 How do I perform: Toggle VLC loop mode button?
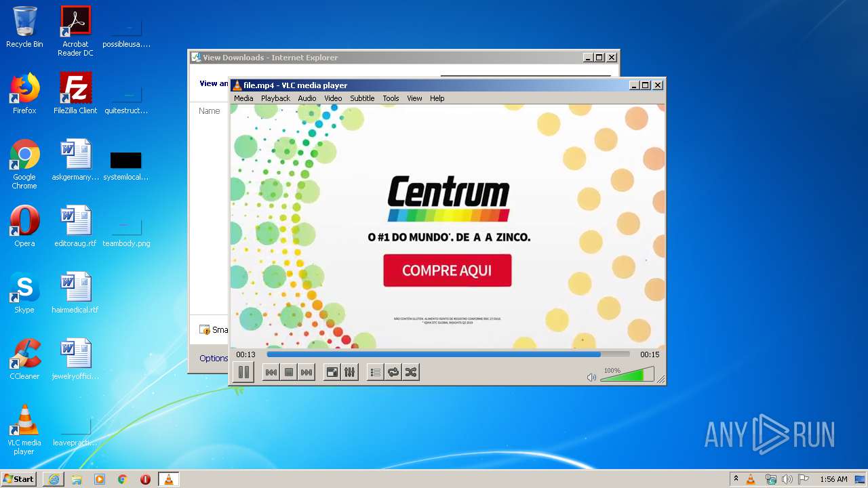[x=393, y=372]
